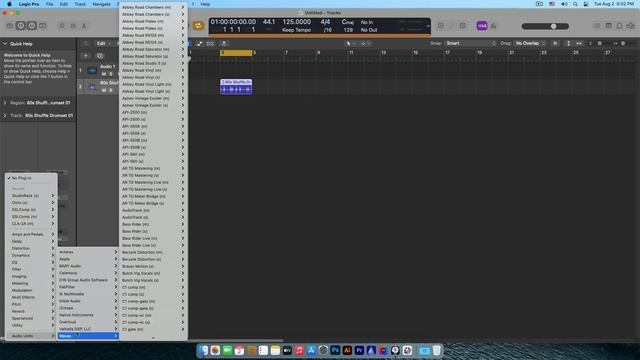Click the yellow cycle range in ruler
The height and width of the screenshot is (360, 640).
pos(236,53)
